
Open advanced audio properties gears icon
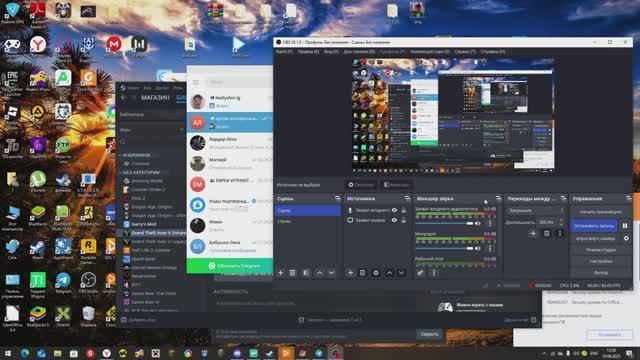pyautogui.click(x=420, y=273)
